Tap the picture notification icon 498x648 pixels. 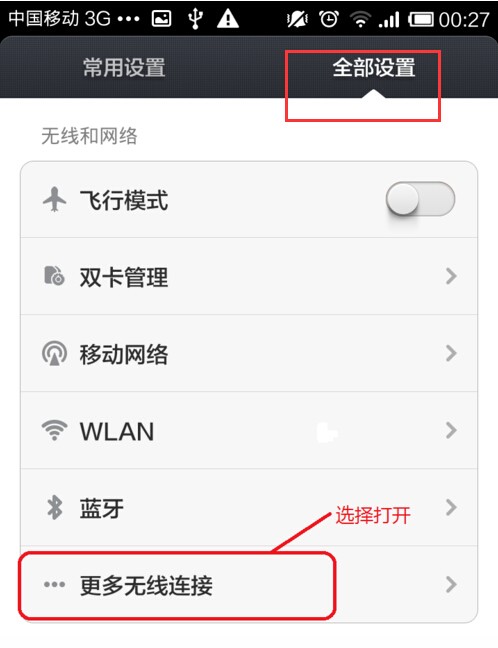161,19
